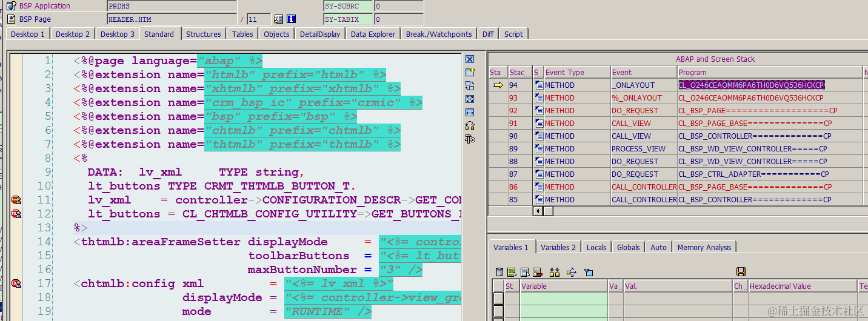Click the horizontal maximize icon in side toolbar
The image size is (868, 321).
[470, 113]
